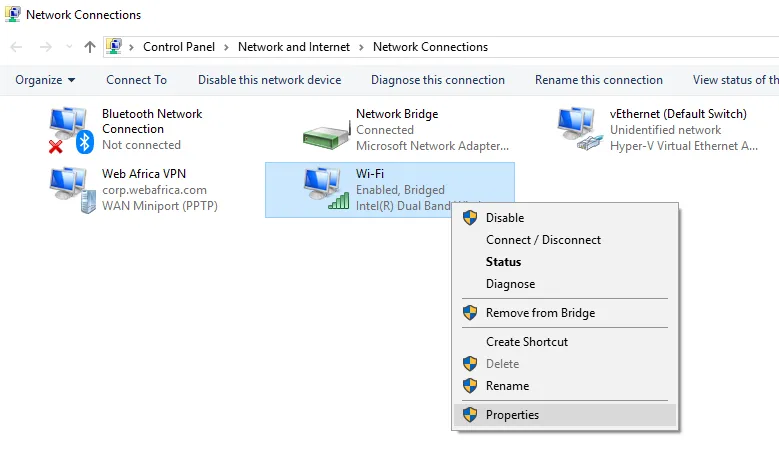Click the shield icon beside Disable
The width and height of the screenshot is (779, 464).
(470, 218)
